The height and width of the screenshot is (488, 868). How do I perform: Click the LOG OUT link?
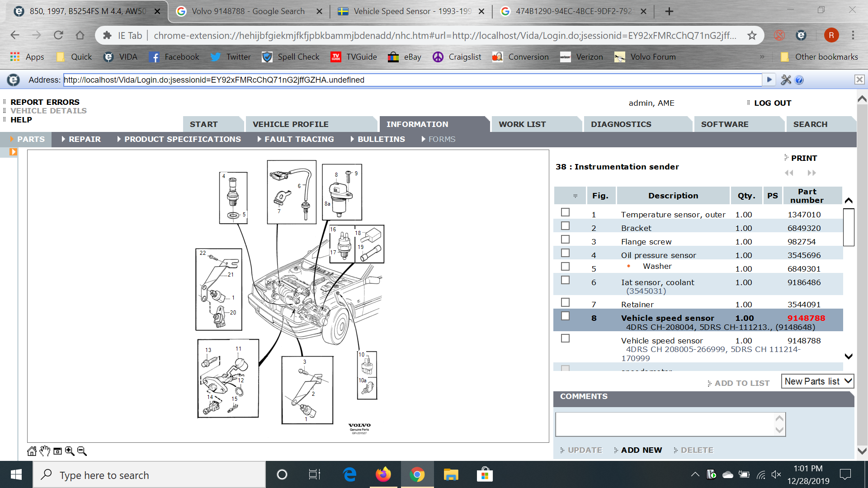coord(772,103)
